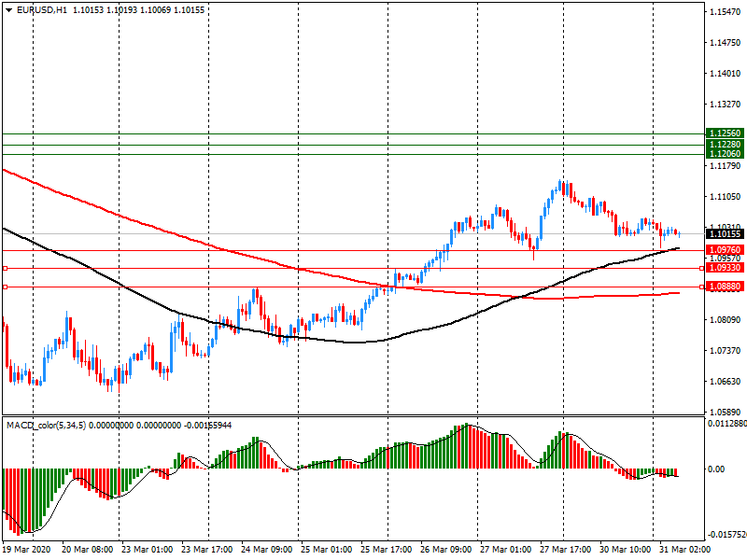Click the MACD_color(5,34,5) indicator label
Screen dimensions: 747x560
pos(46,426)
